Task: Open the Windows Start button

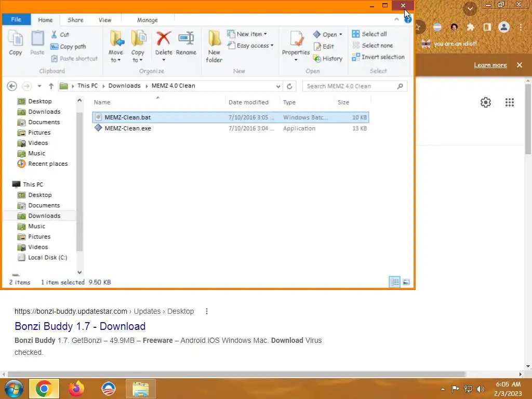Action: pos(13,389)
